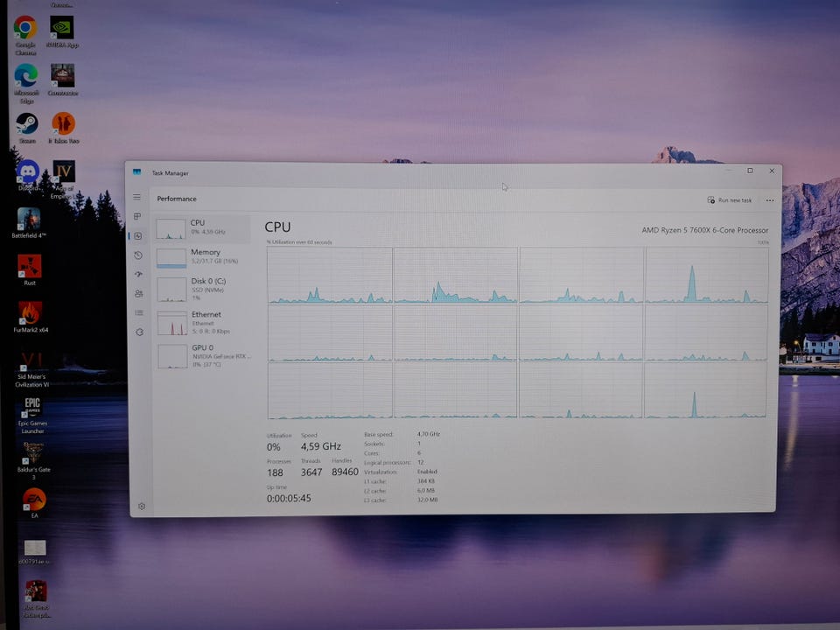Go to the Users page icon
This screenshot has width=840, height=630.
(x=139, y=294)
